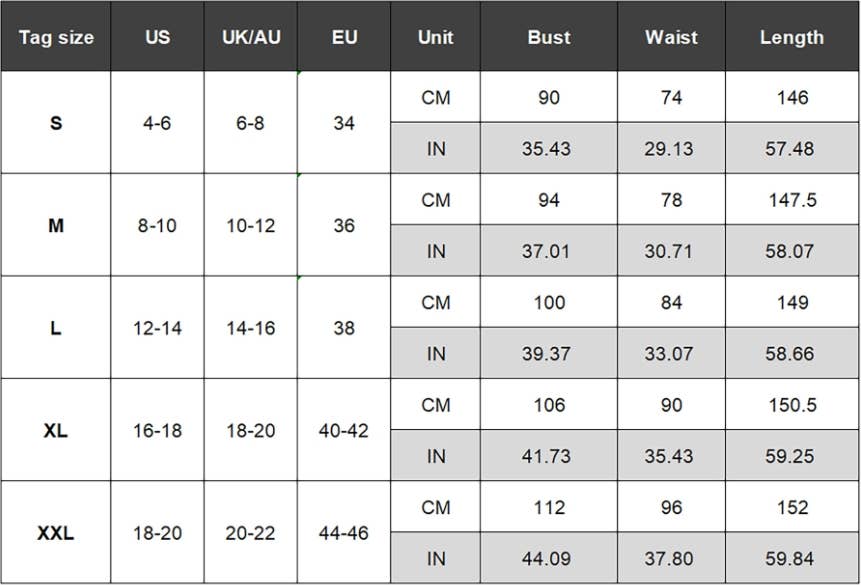Select the Bust column header
The width and height of the screenshot is (861, 585).
pyautogui.click(x=548, y=37)
